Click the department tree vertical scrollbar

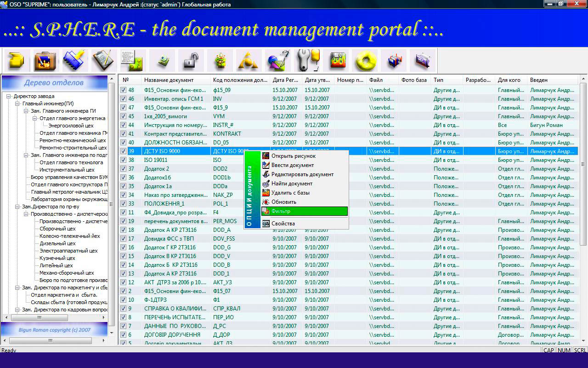click(111, 205)
